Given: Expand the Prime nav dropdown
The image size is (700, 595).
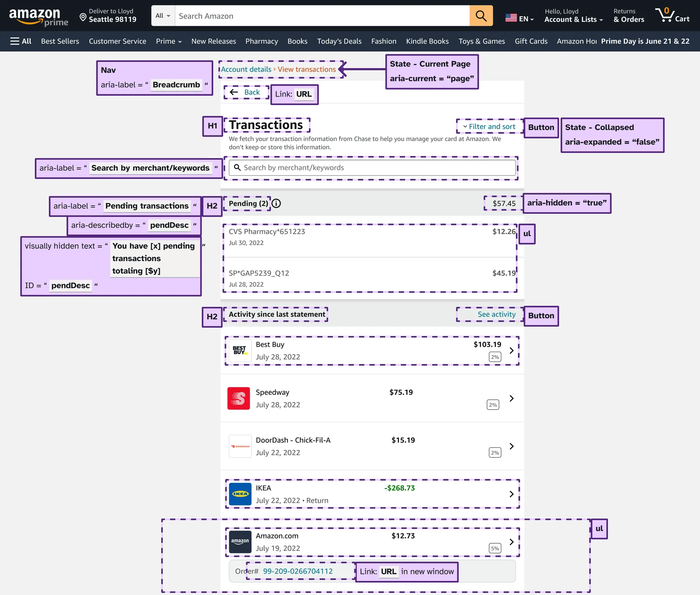Looking at the screenshot, I should point(169,41).
